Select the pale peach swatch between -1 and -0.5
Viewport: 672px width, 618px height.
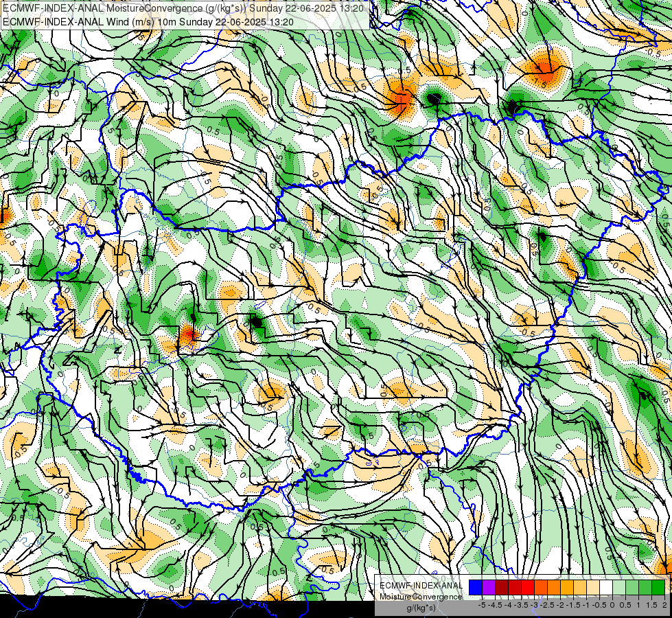(x=593, y=587)
